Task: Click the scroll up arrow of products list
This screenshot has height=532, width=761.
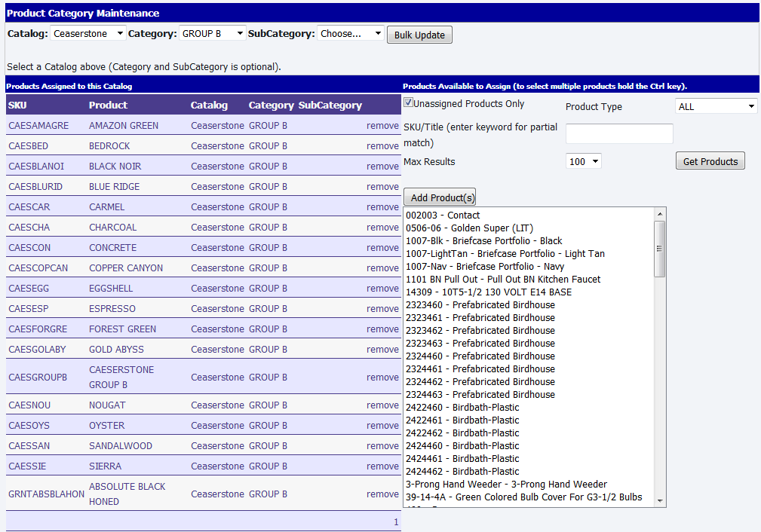Action: tap(660, 213)
